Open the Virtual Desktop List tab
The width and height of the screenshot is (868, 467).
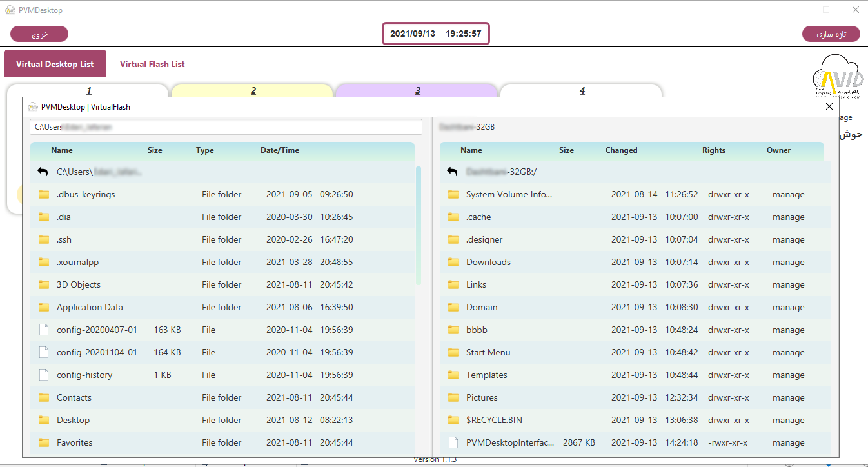pos(55,64)
